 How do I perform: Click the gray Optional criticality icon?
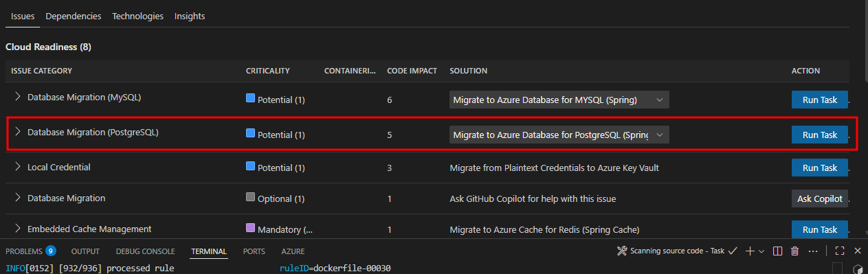[251, 197]
